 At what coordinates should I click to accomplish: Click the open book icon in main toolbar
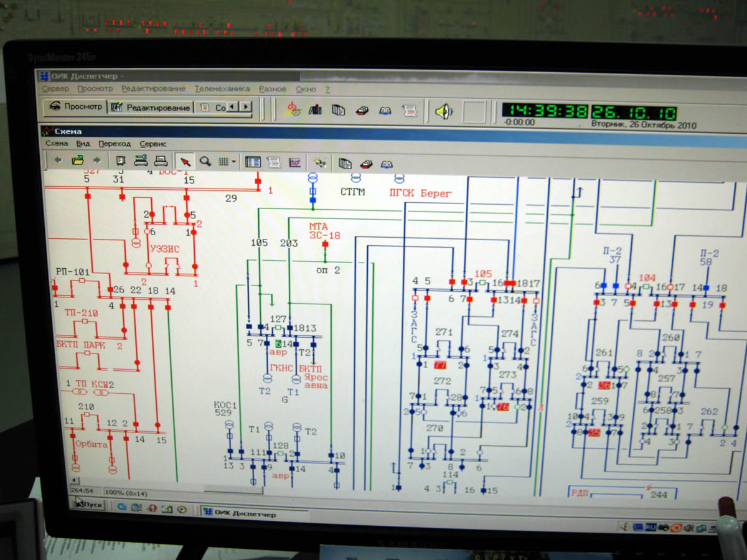[385, 111]
